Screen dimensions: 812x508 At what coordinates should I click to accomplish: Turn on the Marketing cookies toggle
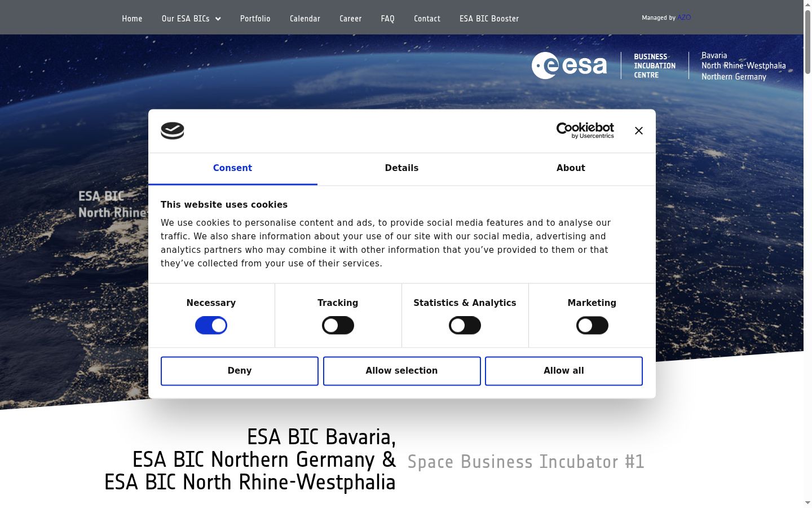point(592,326)
